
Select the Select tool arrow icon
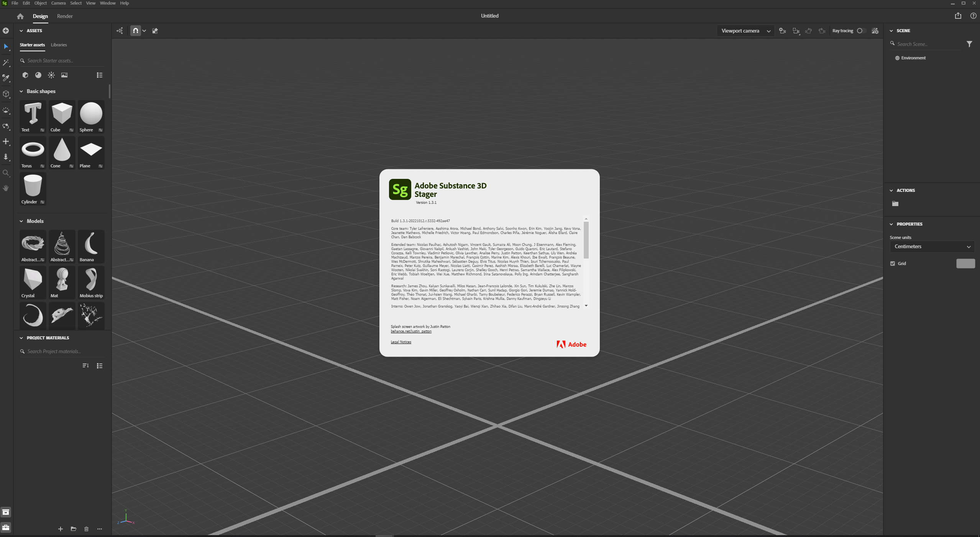6,46
